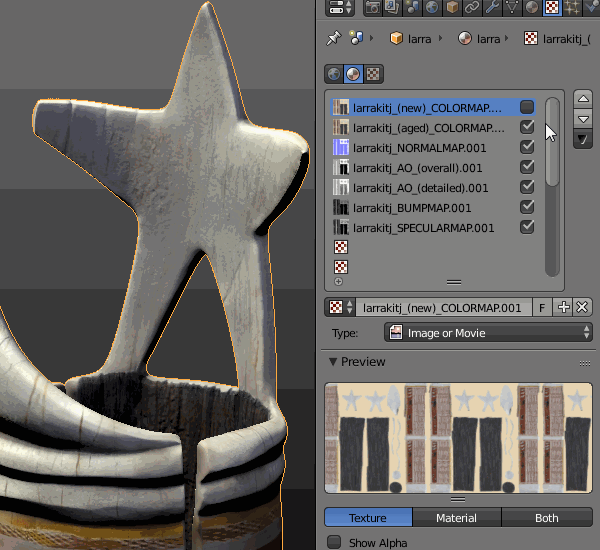The image size is (600, 550).
Task: Disable the AO_(detailed).001 texture checkbox
Action: click(527, 187)
